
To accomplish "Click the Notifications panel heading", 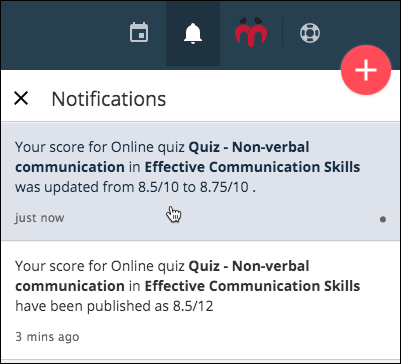I will pyautogui.click(x=109, y=99).
